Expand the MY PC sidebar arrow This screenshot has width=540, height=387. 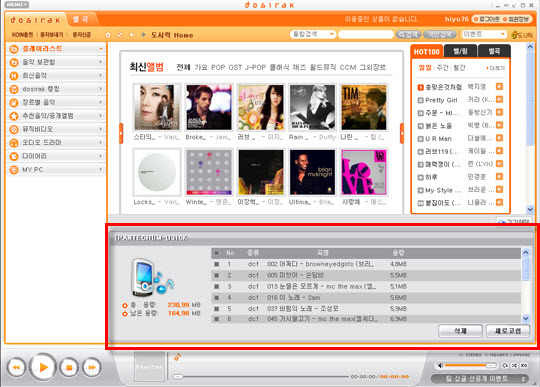click(101, 169)
